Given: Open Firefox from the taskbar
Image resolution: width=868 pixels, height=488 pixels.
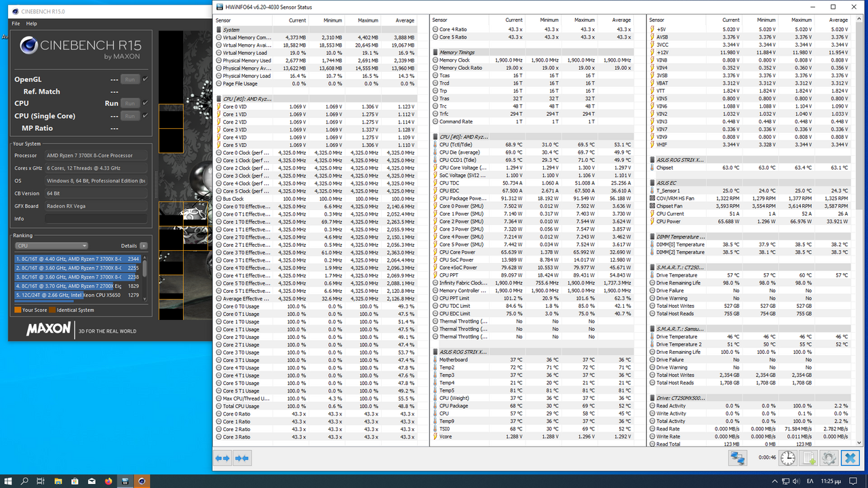Looking at the screenshot, I should [x=108, y=481].
